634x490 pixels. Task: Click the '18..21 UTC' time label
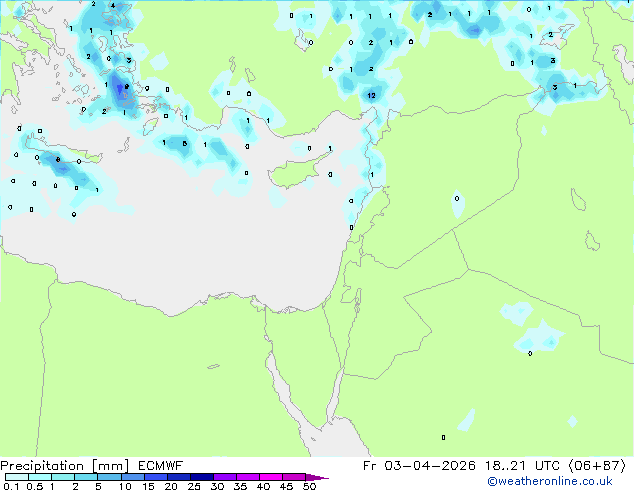point(522,466)
